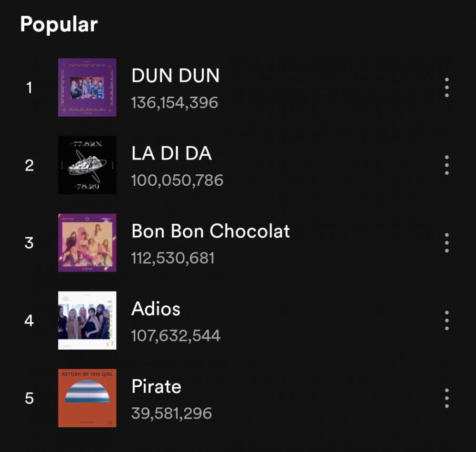Play the track Adios
The height and width of the screenshot is (452, 476).
[x=156, y=309]
